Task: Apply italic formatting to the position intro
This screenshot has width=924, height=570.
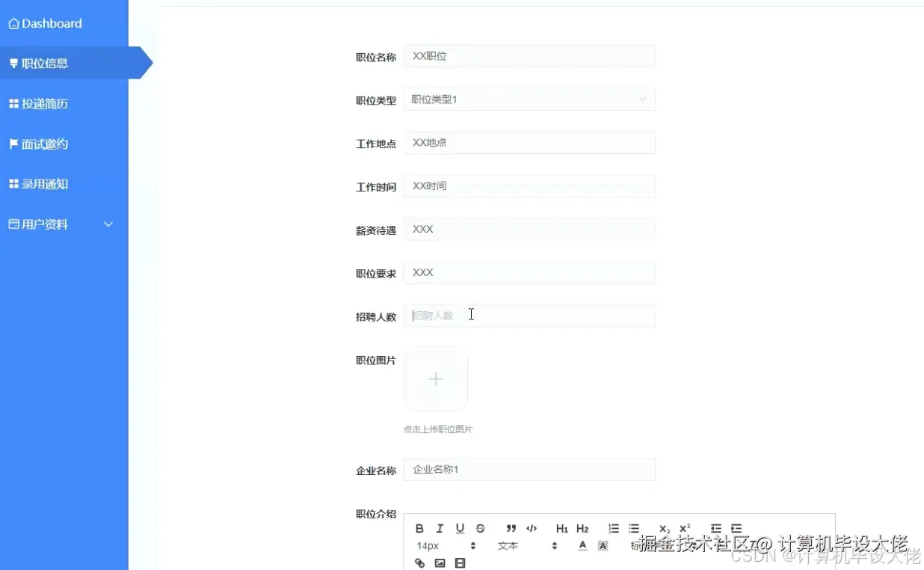Action: pos(440,528)
